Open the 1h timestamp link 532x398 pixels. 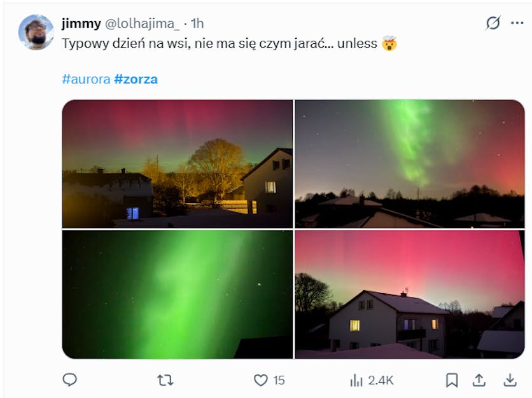197,24
